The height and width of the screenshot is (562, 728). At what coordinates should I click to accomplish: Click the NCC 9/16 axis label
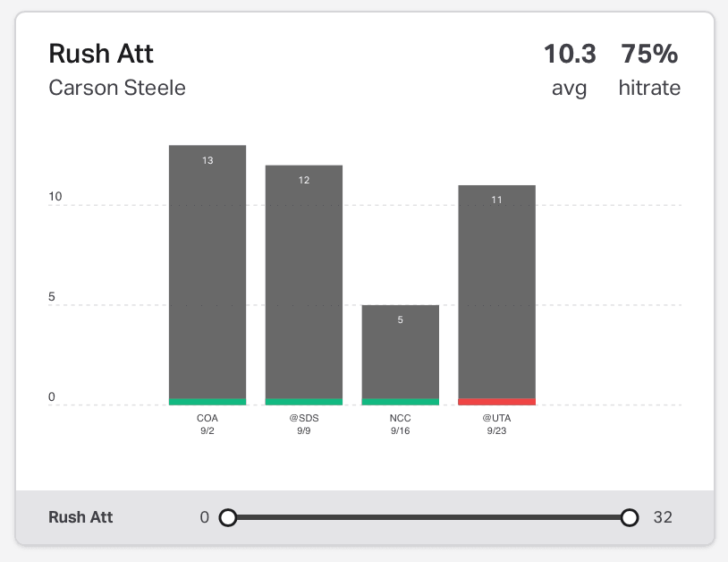[x=400, y=424]
